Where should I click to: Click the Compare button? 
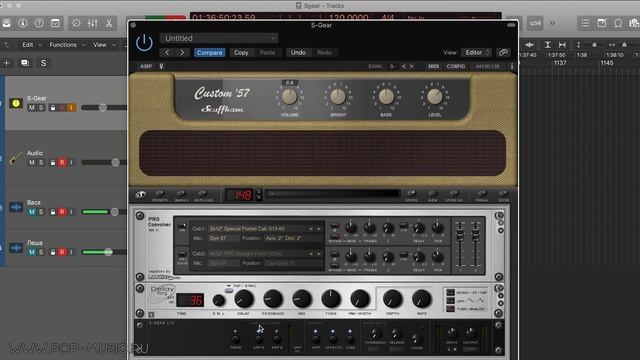pos(209,53)
